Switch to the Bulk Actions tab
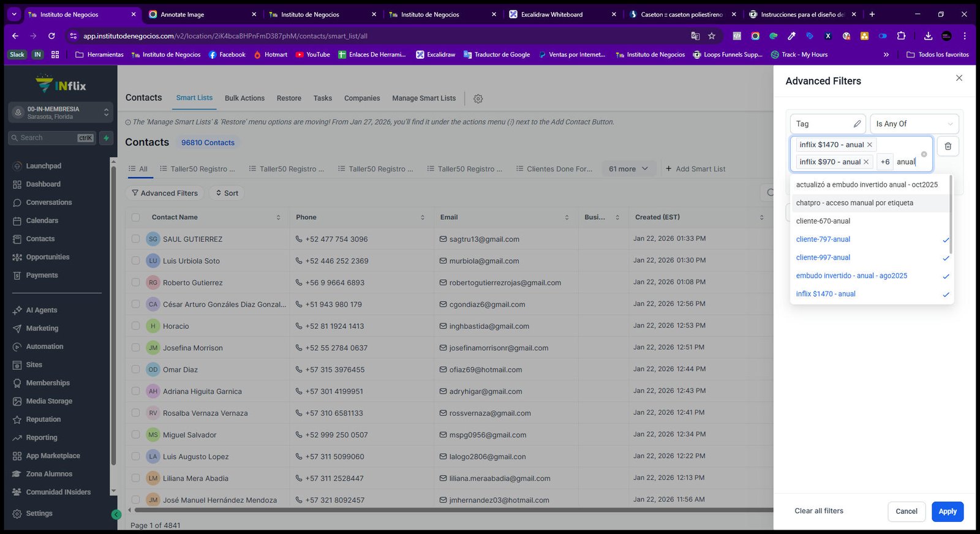980x534 pixels. tap(244, 98)
